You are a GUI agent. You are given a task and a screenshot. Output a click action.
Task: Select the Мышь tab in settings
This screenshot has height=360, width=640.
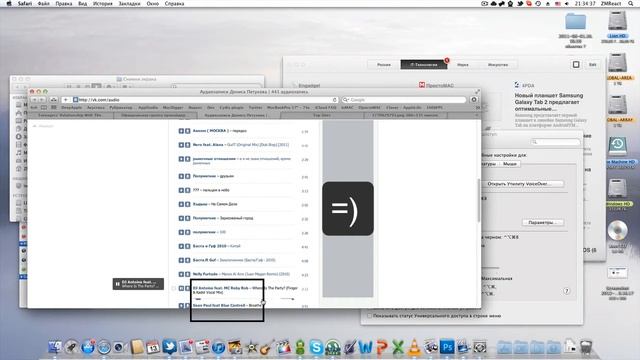click(509, 164)
